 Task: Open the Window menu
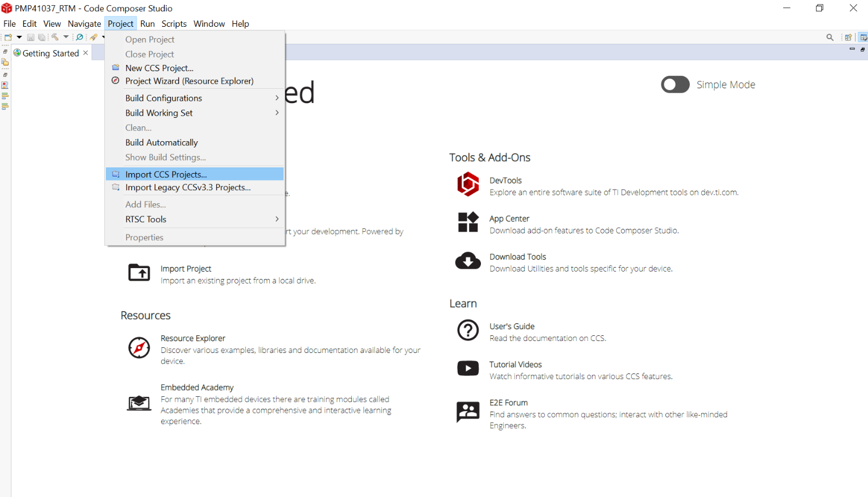tap(209, 23)
